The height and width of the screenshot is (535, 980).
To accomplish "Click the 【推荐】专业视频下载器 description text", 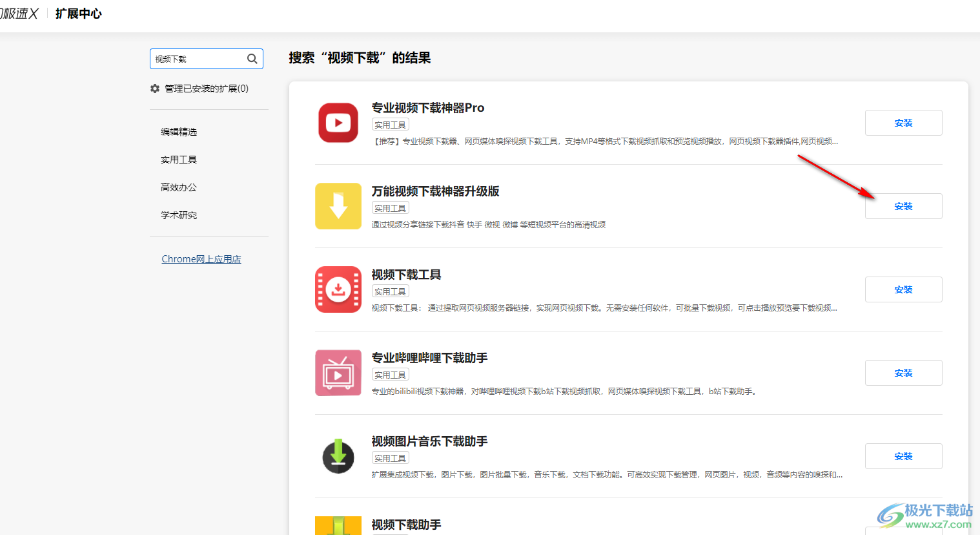I will click(605, 142).
